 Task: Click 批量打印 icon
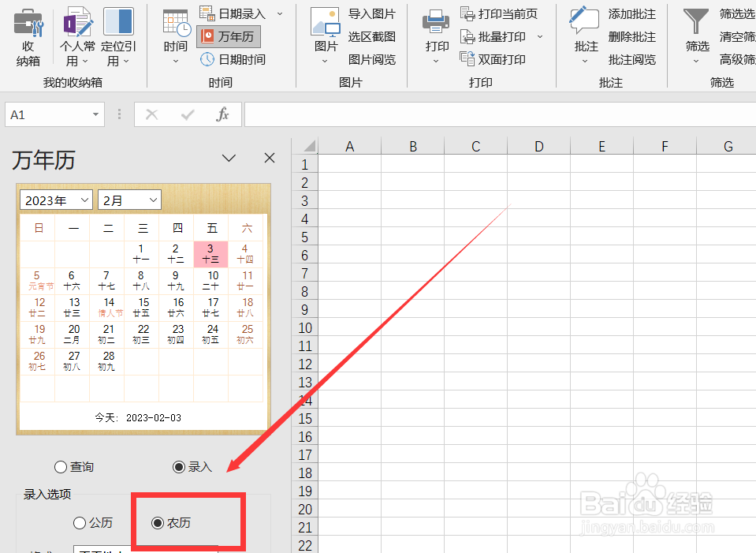point(467,36)
